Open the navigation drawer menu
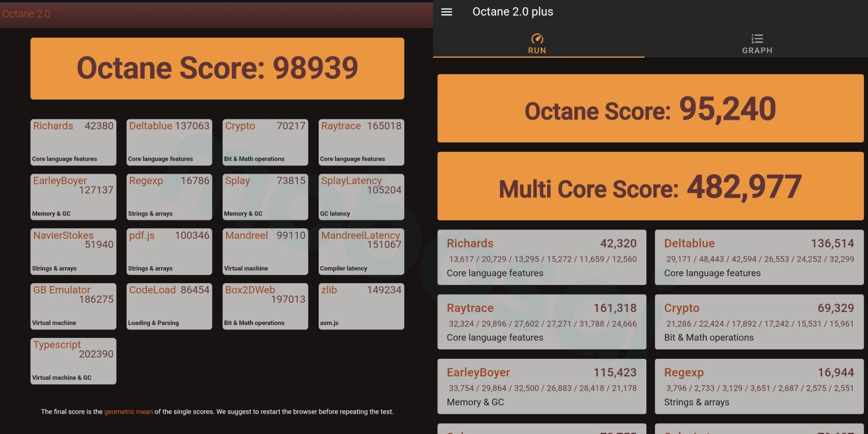Screen dimensions: 868x434 click(446, 12)
